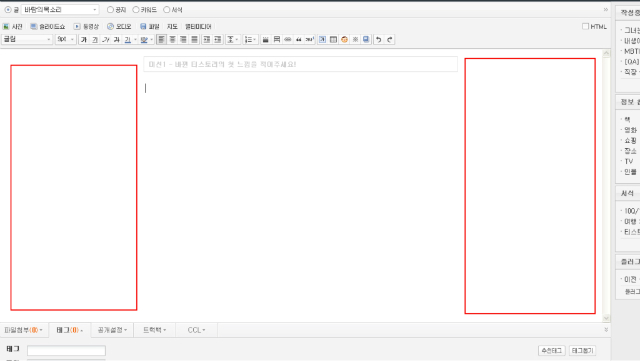The image size is (640, 361).
Task: Apply text background color
Action: [x=144, y=40]
